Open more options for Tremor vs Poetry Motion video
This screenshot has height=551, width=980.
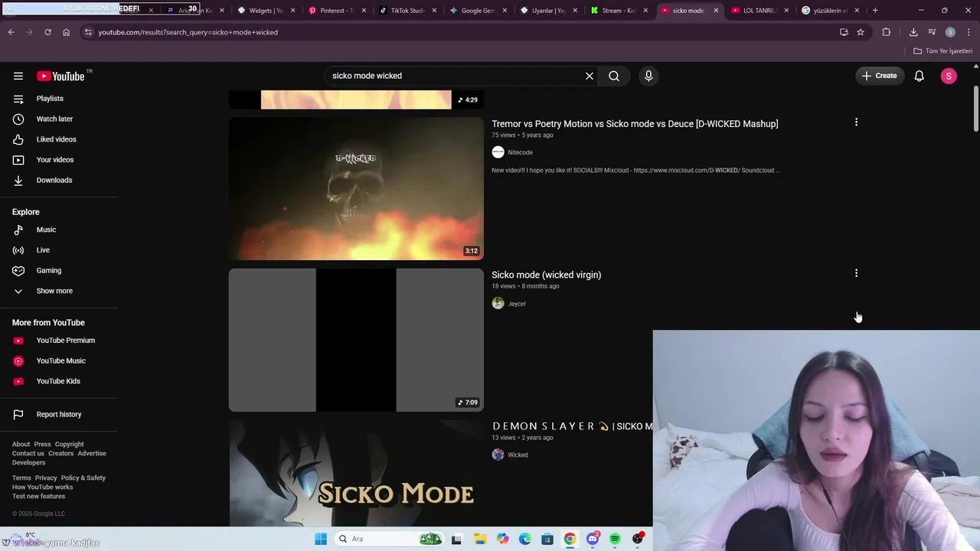coord(856,122)
